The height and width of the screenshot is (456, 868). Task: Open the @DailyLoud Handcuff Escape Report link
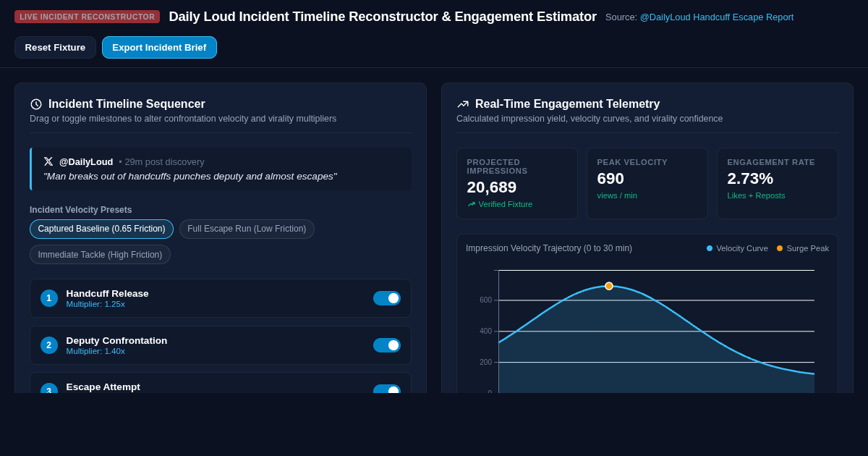tap(716, 17)
